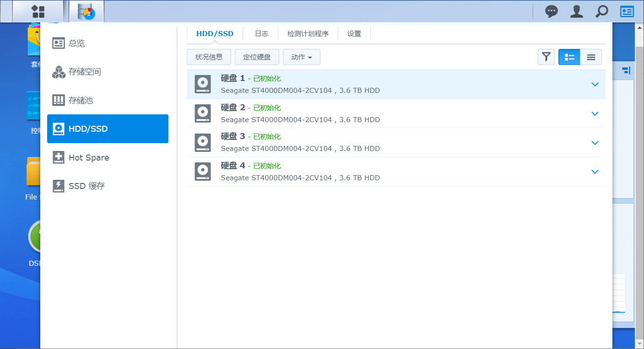The width and height of the screenshot is (644, 349).
Task: Switch to the HDD/SSD tab
Action: pos(215,33)
